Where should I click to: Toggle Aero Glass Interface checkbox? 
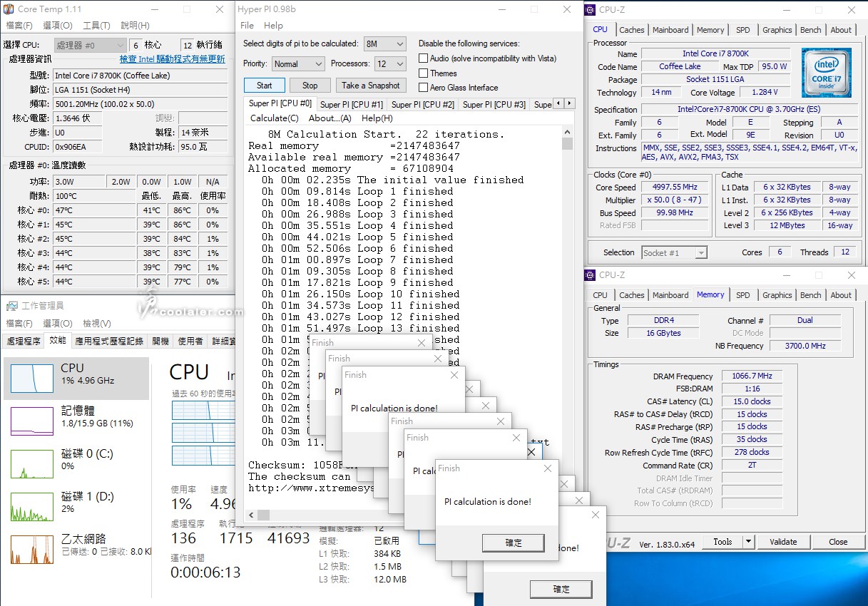coord(423,88)
